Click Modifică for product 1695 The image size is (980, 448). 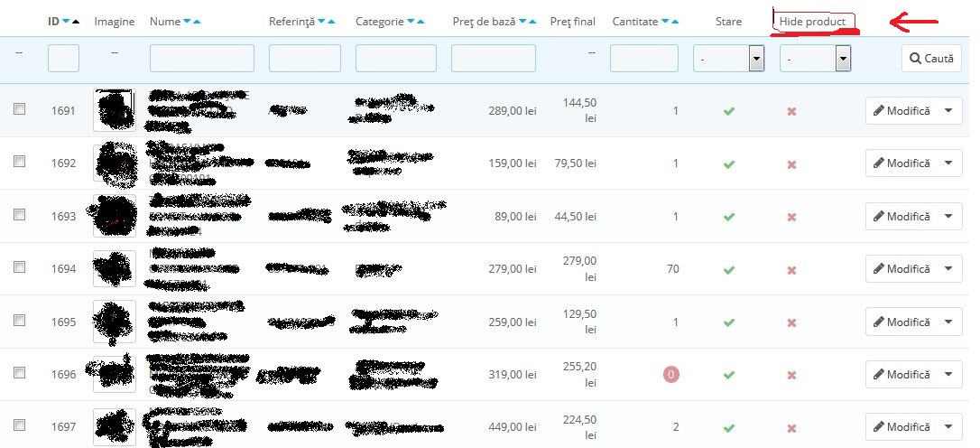point(901,322)
